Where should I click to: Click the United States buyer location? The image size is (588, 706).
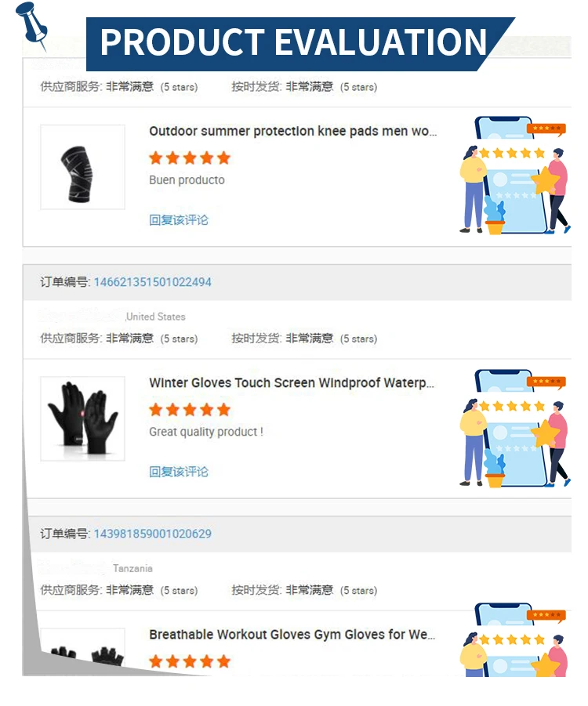[156, 317]
